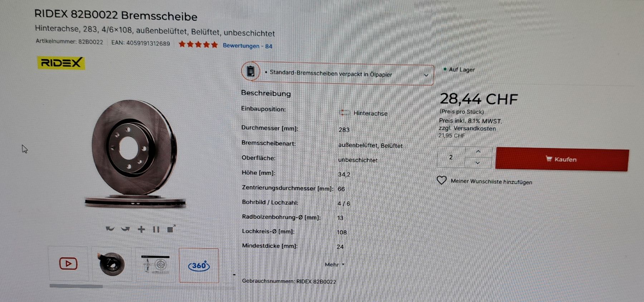Increase quantity with up arrow

pyautogui.click(x=478, y=152)
